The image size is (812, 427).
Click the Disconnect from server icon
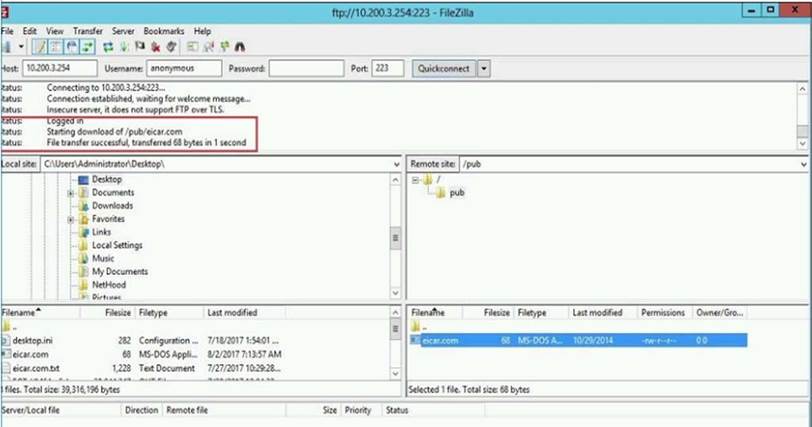coord(155,47)
